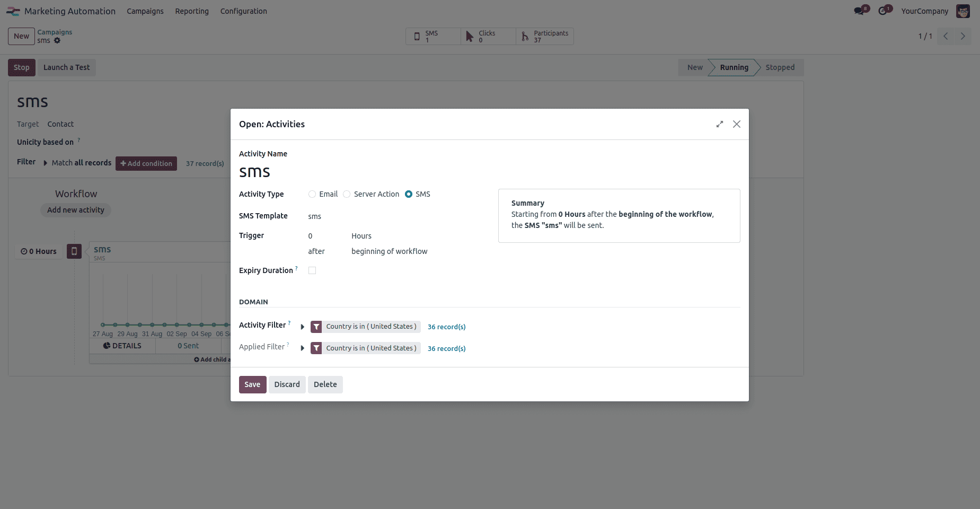Save the activity
This screenshot has width=980, height=509.
point(252,384)
